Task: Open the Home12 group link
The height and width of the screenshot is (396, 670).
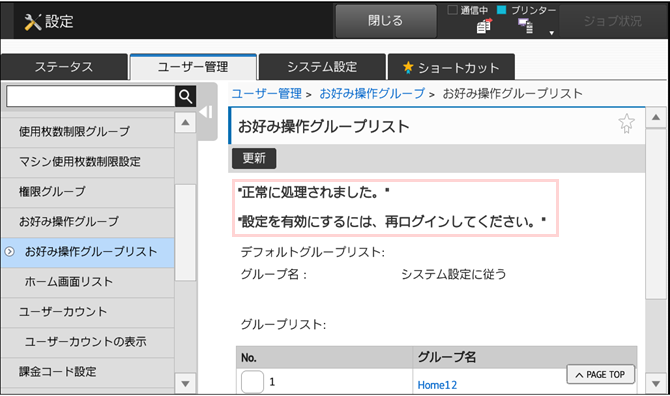Action: (x=437, y=385)
